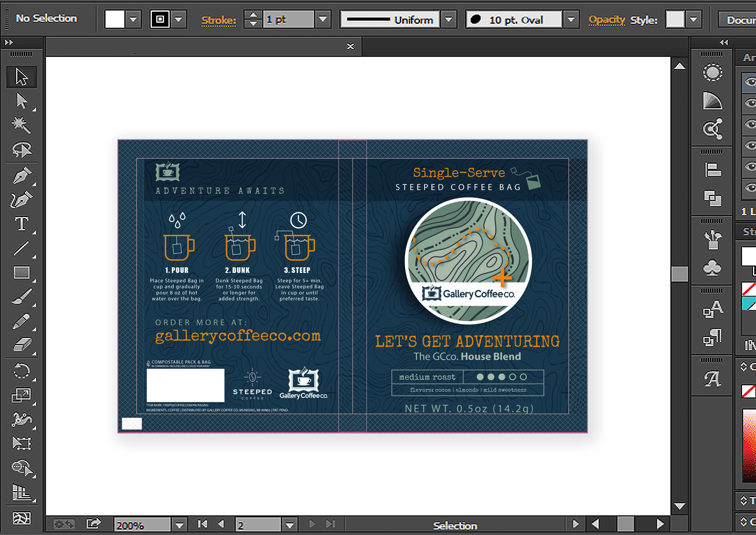The width and height of the screenshot is (756, 535).
Task: Select the Pen tool
Action: coord(21,175)
